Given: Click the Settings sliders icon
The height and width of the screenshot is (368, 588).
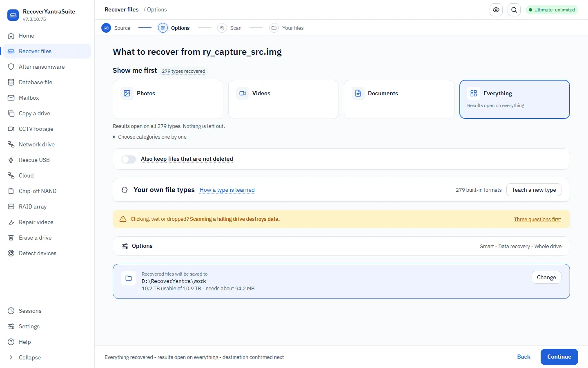Looking at the screenshot, I should [11, 326].
